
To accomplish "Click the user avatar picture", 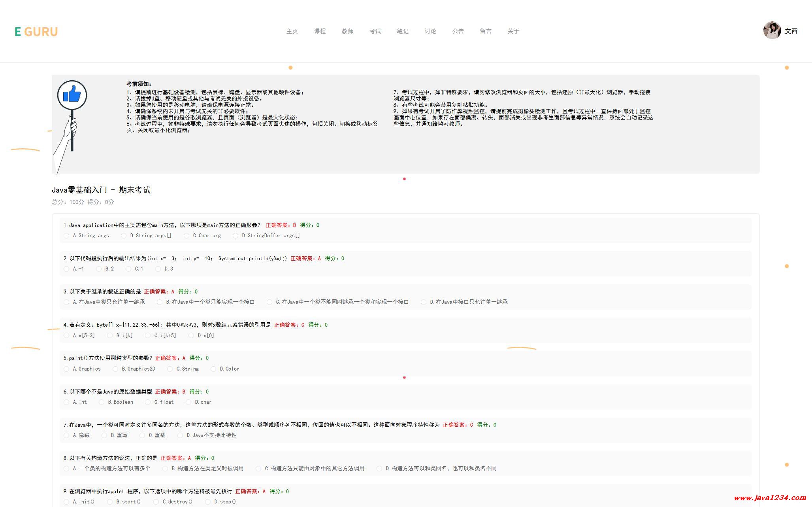I will 772,30.
